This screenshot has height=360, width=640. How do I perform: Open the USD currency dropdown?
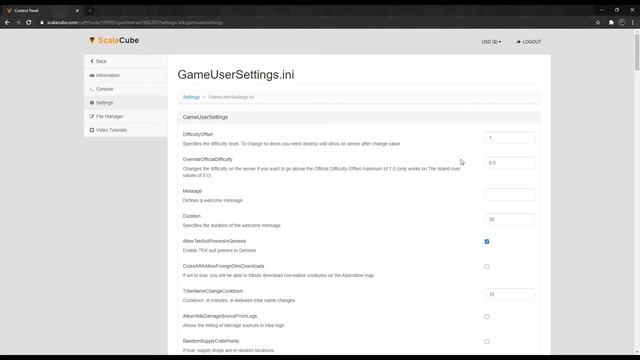[491, 42]
